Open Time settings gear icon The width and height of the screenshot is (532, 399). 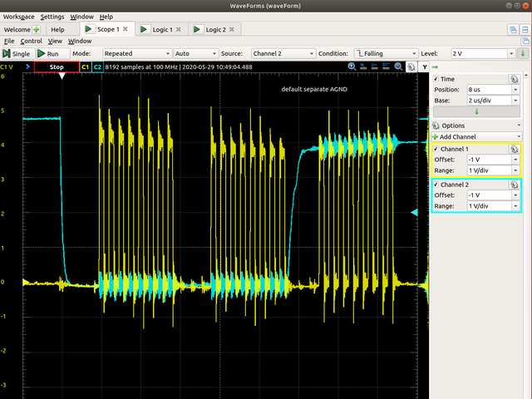(515, 79)
